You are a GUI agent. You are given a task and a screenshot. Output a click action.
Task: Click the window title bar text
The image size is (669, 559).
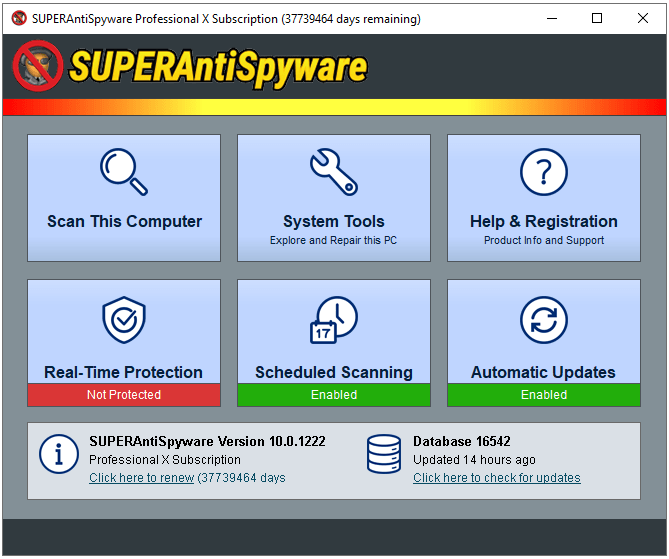pyautogui.click(x=226, y=19)
